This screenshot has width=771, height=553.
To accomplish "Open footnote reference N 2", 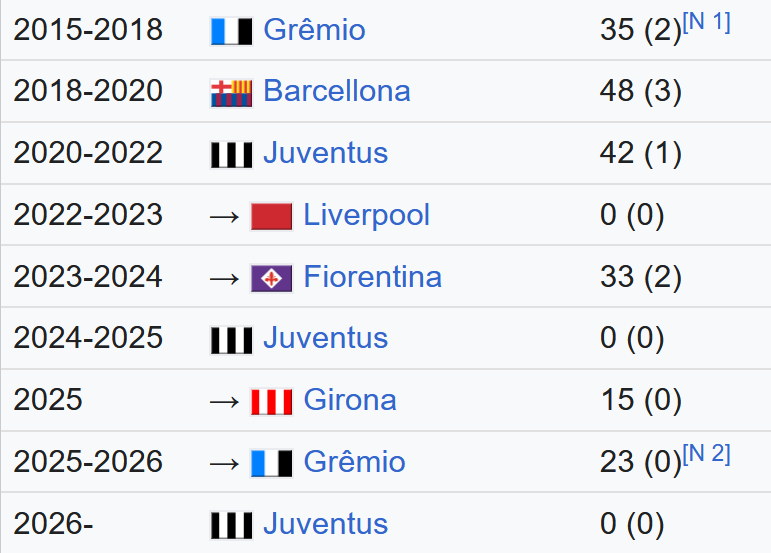I will tap(707, 454).
